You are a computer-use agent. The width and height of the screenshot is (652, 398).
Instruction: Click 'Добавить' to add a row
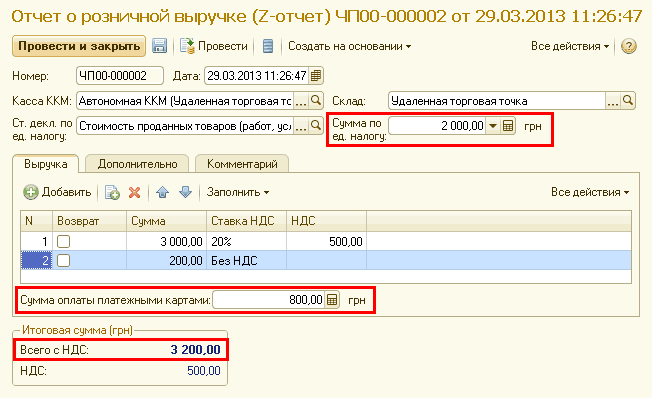tap(57, 192)
